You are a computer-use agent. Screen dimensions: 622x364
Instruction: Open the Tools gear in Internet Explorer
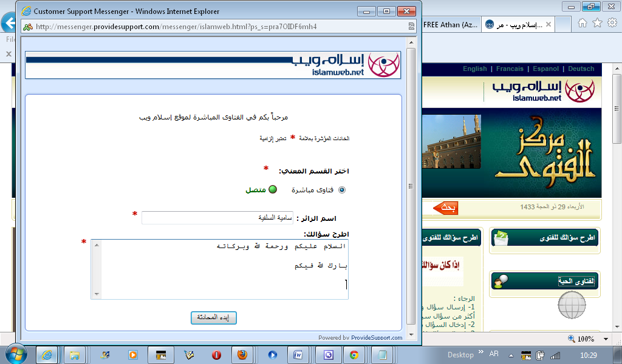tap(612, 23)
